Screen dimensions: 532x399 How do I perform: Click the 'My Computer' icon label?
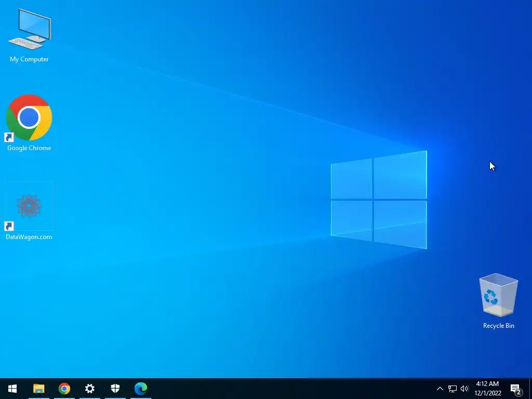(29, 59)
